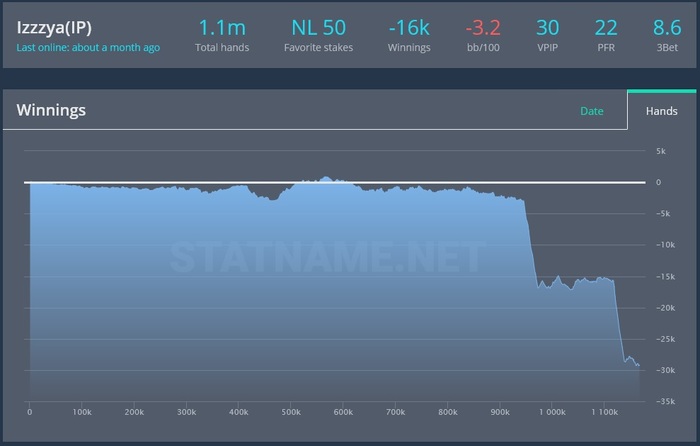Image resolution: width=700 pixels, height=446 pixels.
Task: Click the VPIP value 30
Action: [547, 28]
